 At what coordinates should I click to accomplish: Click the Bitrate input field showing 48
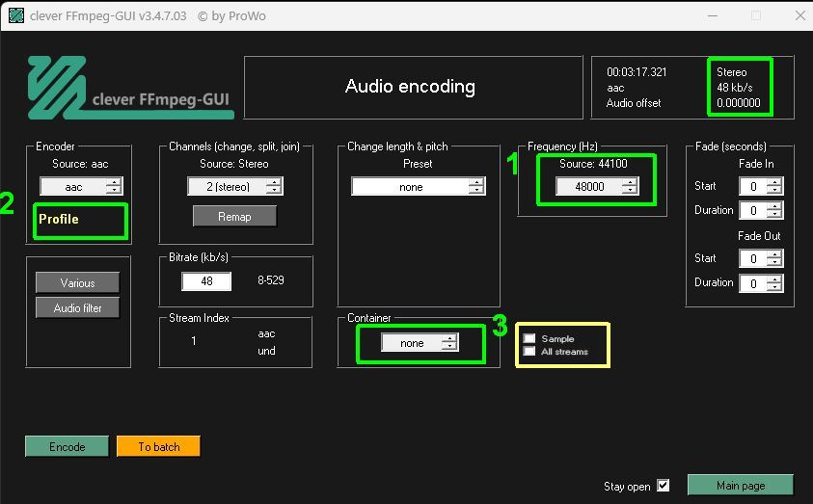(206, 281)
